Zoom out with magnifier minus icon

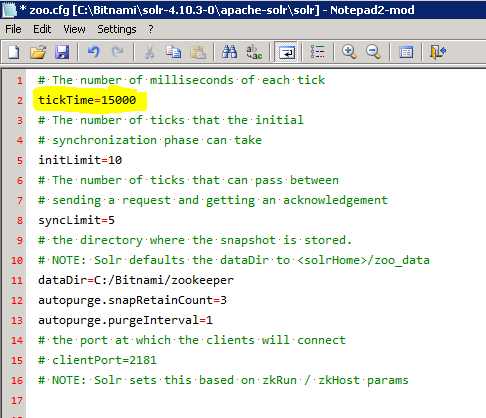(373, 52)
